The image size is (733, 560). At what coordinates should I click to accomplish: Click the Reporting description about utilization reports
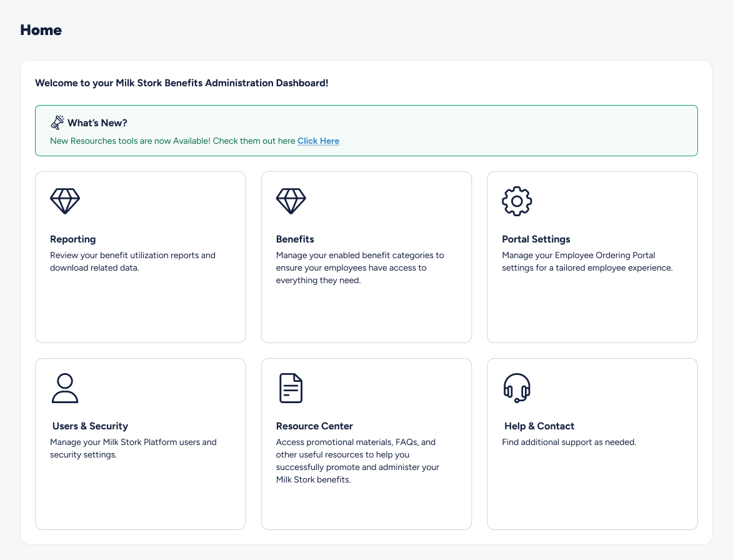(x=132, y=262)
